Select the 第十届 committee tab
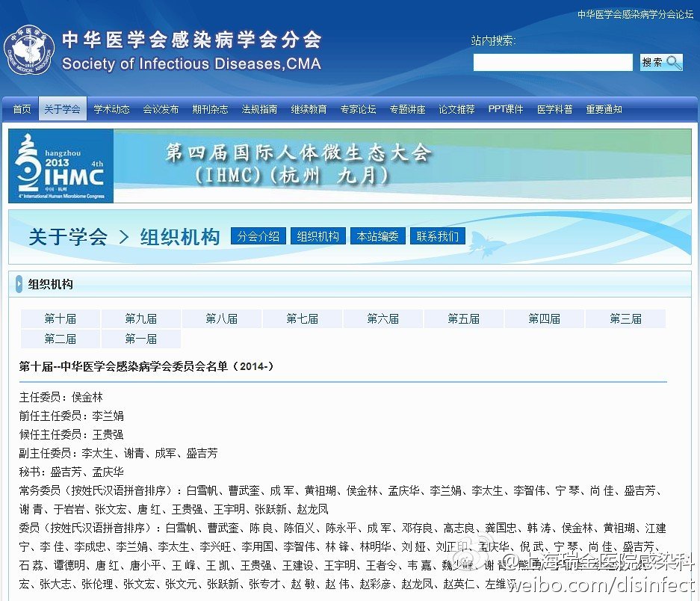 point(61,319)
